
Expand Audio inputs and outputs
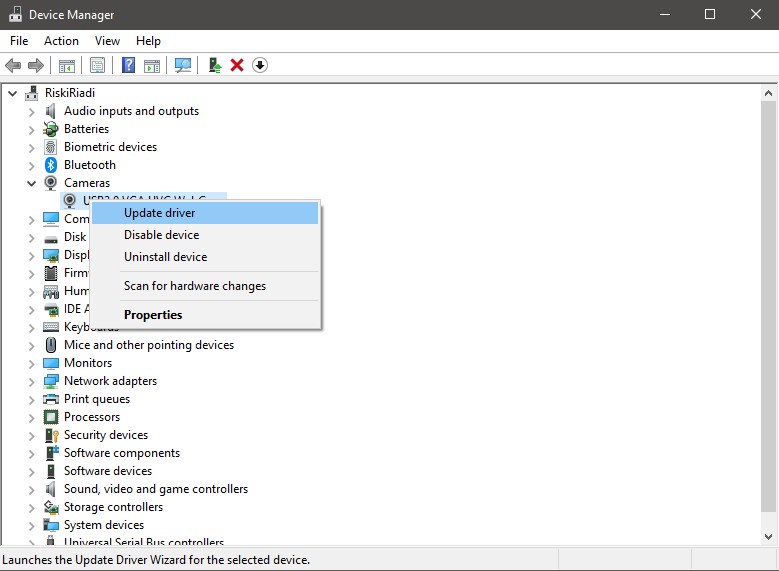[x=31, y=111]
